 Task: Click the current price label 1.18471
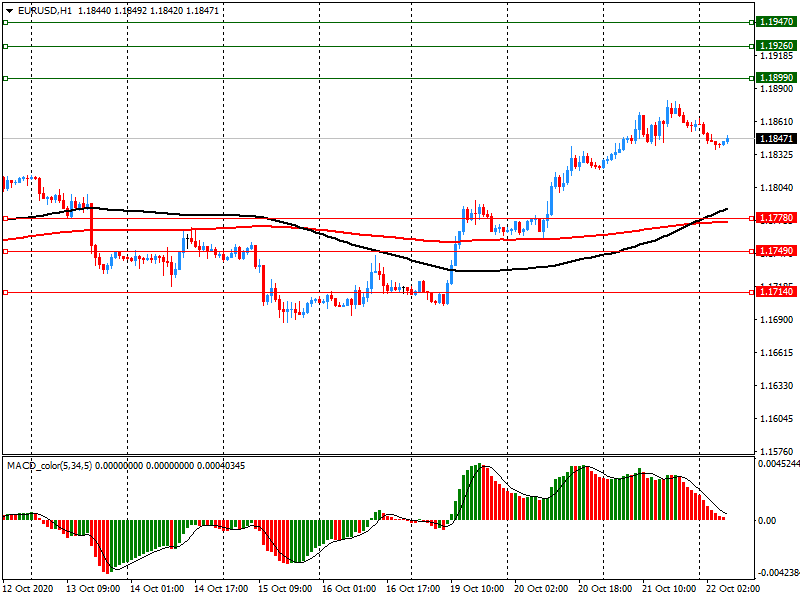pos(776,139)
